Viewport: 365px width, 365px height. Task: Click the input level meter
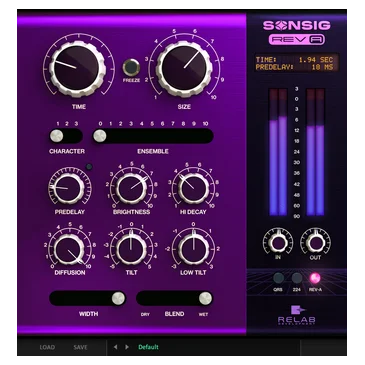point(278,152)
